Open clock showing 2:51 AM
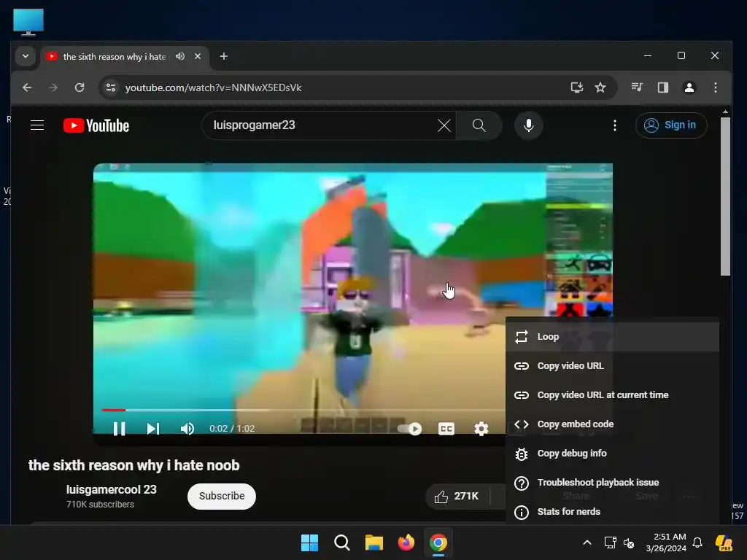 (666, 542)
